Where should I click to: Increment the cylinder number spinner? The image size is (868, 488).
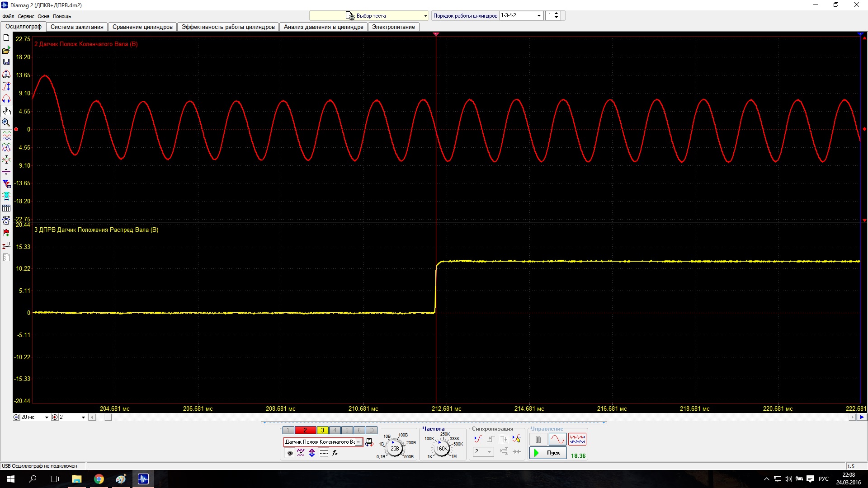(557, 14)
